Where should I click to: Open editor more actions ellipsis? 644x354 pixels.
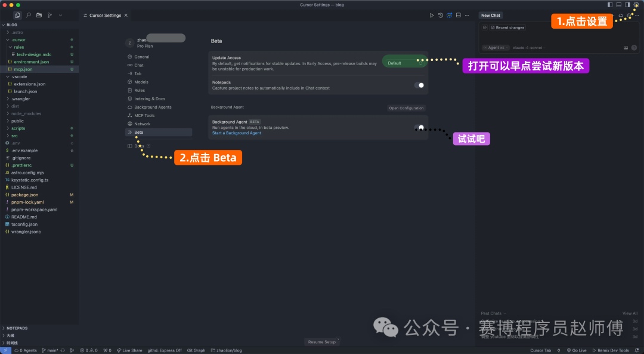(467, 15)
